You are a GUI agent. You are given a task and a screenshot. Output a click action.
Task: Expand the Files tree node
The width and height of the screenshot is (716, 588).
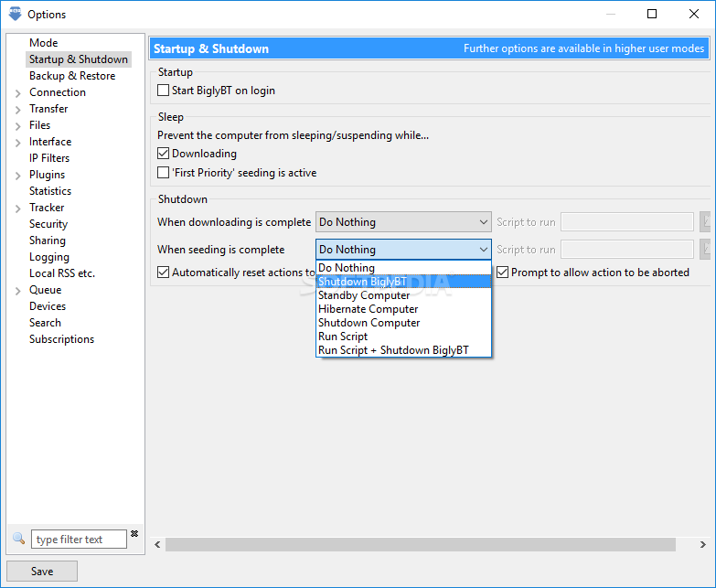tap(17, 126)
